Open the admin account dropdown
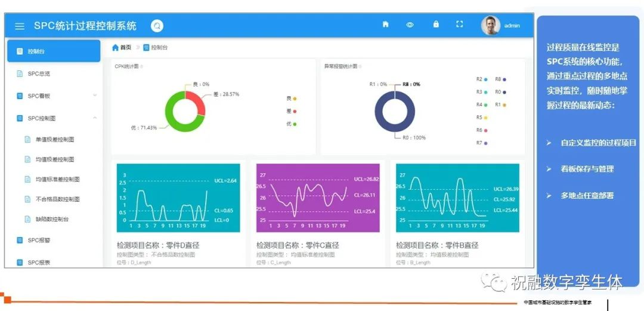Viewport: 644px width, 311px height. coord(512,26)
